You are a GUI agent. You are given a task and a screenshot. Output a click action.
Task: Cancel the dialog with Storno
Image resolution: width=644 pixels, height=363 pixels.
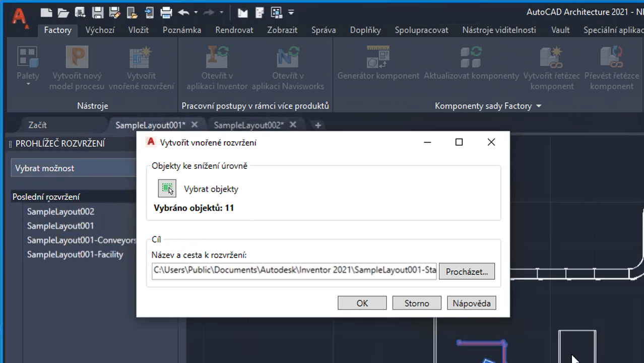click(417, 303)
